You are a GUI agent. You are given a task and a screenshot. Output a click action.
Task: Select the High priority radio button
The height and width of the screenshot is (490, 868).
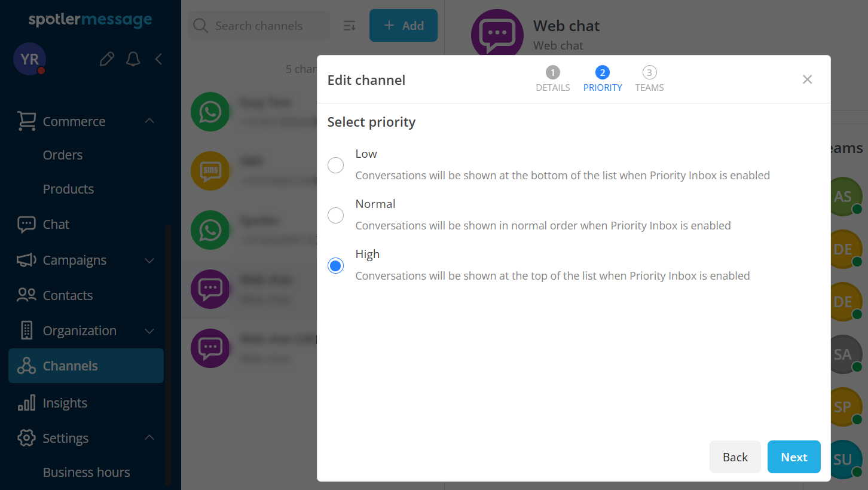335,265
